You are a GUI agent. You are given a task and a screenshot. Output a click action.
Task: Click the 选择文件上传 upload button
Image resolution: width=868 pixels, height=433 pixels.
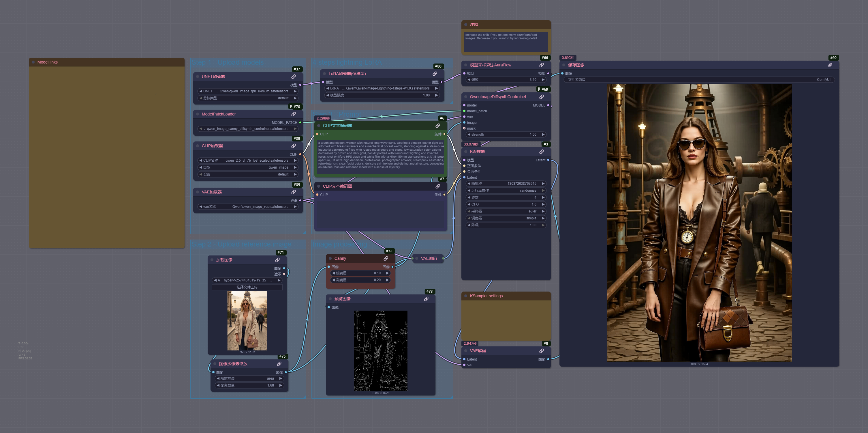click(247, 287)
